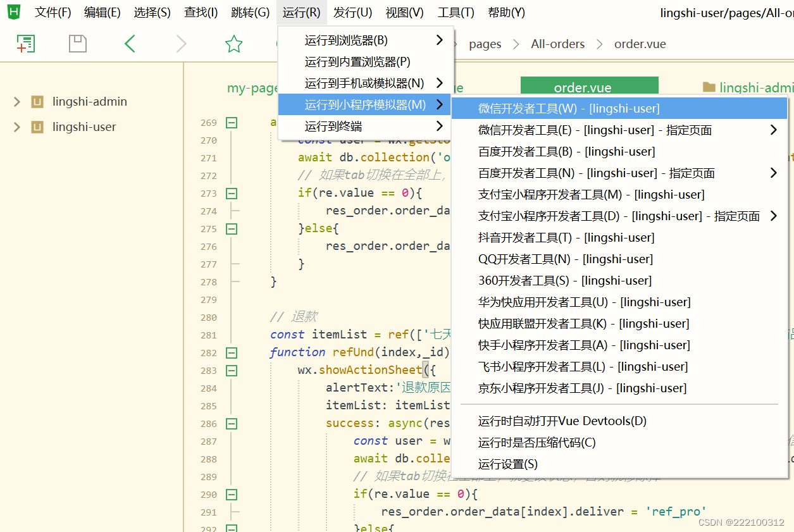This screenshot has width=794, height=532.
Task: Click All-orders in the breadcrumb path
Action: [558, 44]
